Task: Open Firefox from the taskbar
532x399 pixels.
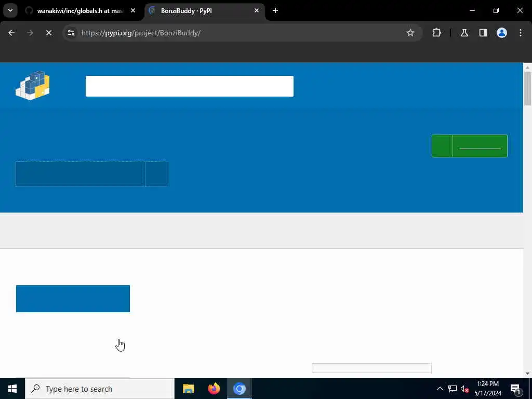Action: [214, 389]
